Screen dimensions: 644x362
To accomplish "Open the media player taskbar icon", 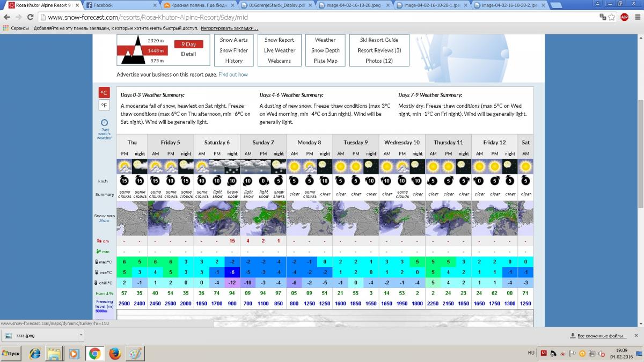I will (74, 353).
